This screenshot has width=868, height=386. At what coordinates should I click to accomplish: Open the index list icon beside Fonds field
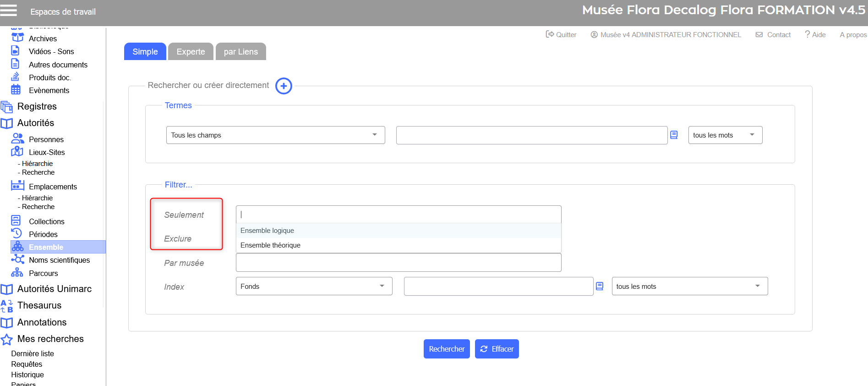point(600,287)
